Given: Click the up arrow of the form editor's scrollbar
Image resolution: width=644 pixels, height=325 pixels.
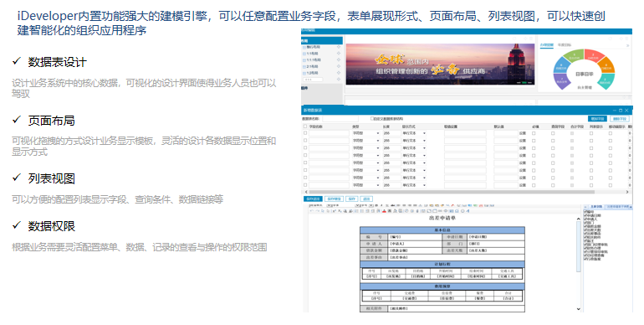Looking at the screenshot, I should point(579,219).
